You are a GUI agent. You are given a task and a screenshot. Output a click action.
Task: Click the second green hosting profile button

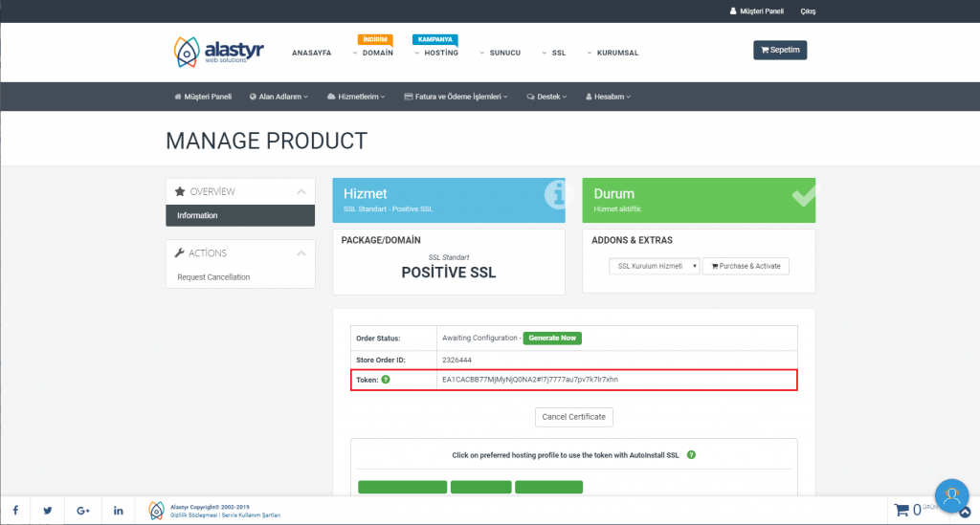coord(481,487)
